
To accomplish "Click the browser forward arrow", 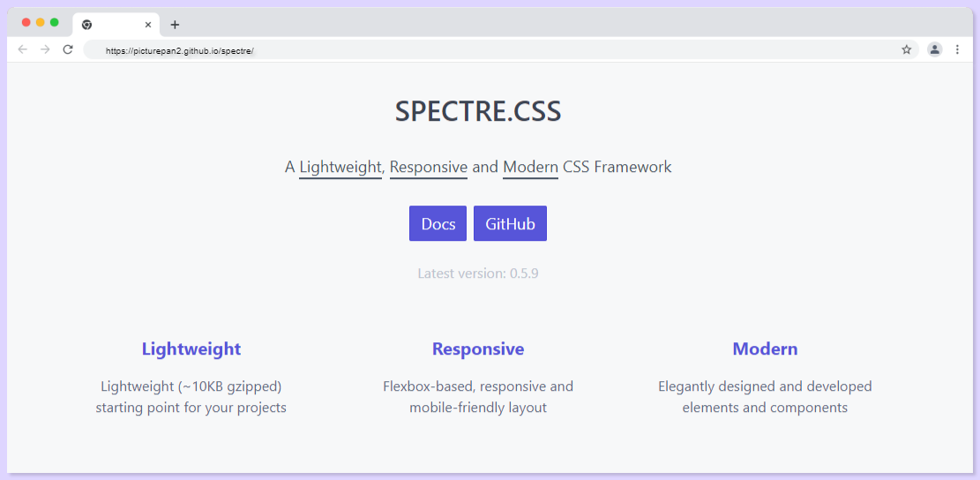I will [45, 49].
